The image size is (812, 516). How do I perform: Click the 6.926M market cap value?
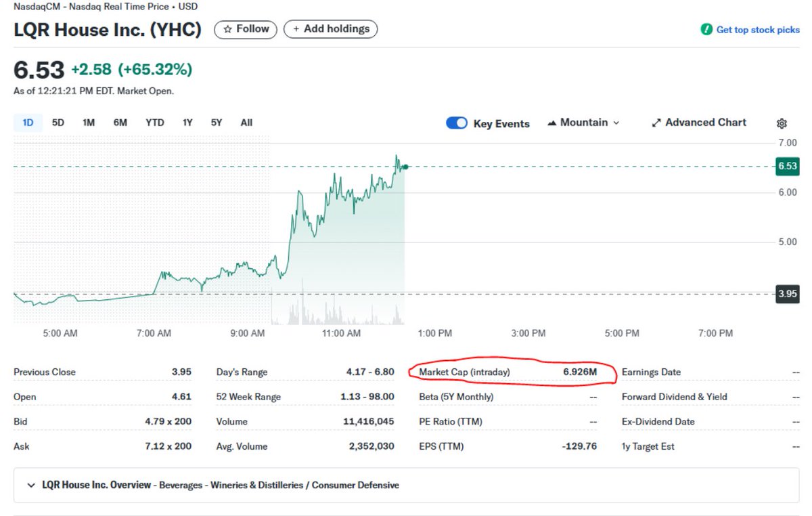click(580, 372)
